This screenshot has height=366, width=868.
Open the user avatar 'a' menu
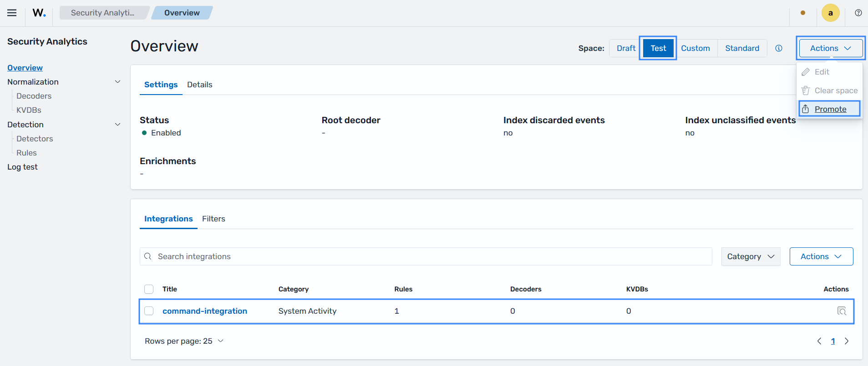[x=831, y=13]
